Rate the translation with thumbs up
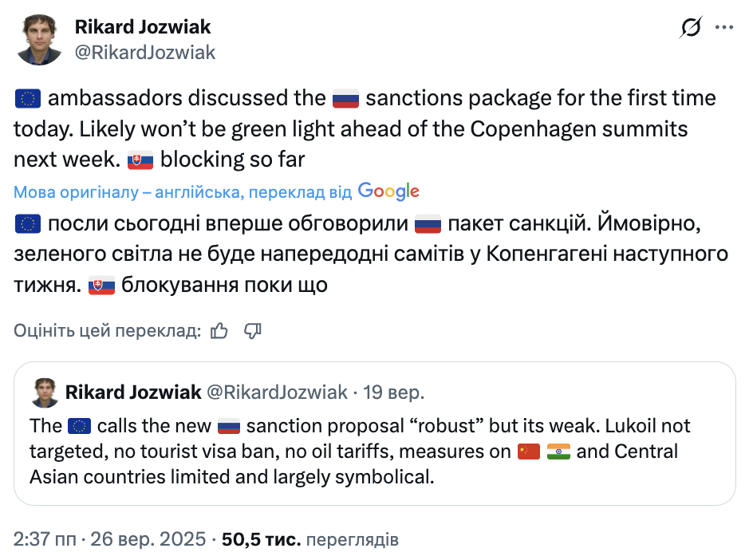 [217, 330]
